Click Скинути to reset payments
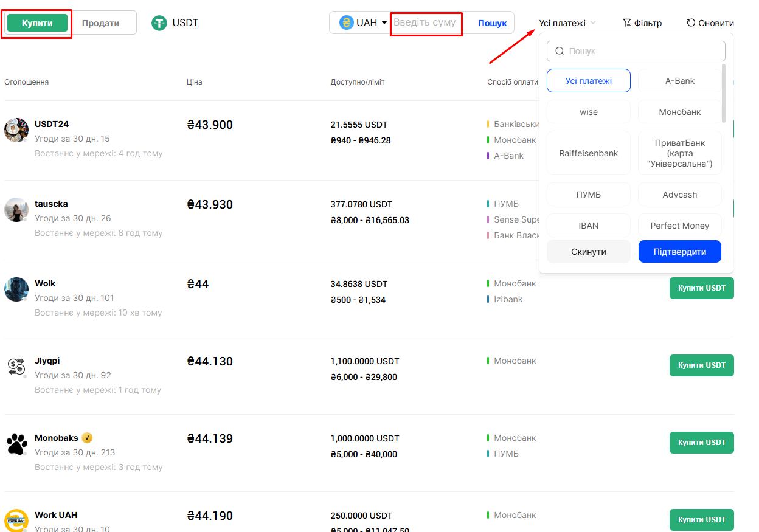The height and width of the screenshot is (532, 759). coord(589,252)
